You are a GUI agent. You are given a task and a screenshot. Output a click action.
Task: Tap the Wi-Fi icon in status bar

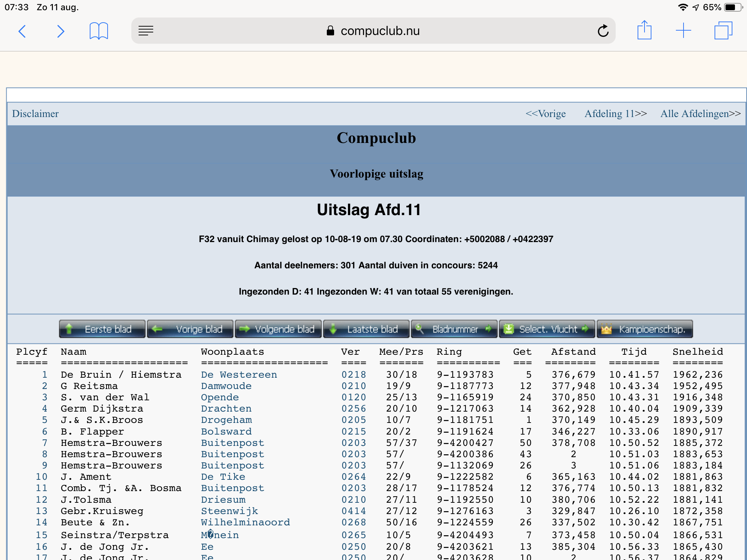(x=683, y=7)
